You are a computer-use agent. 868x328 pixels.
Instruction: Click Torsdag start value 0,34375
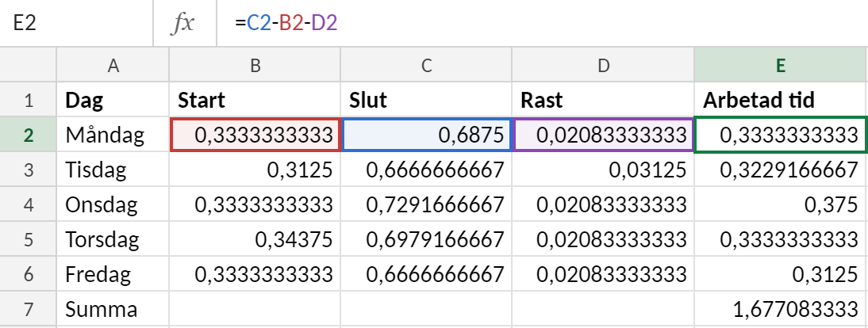click(x=255, y=239)
